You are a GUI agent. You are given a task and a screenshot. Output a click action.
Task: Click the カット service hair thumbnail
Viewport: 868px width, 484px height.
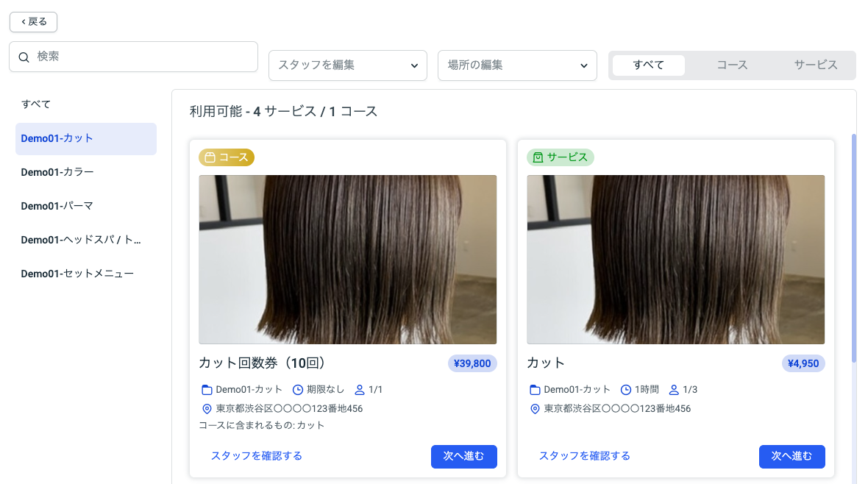click(x=675, y=260)
